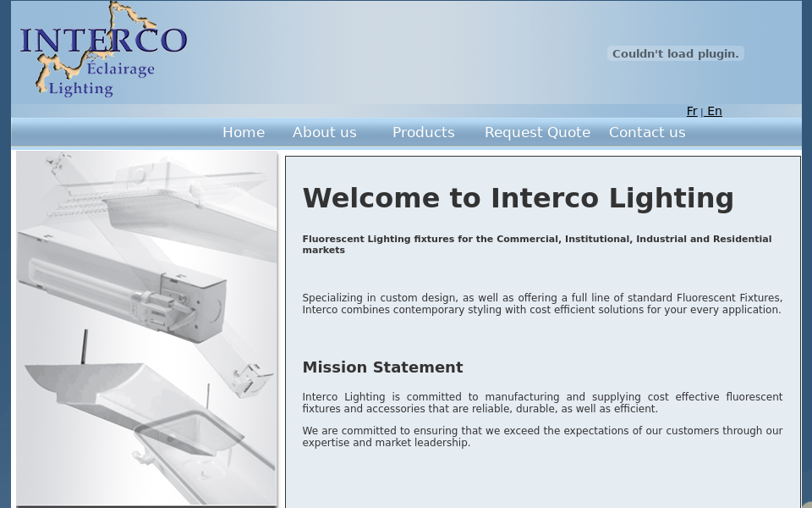Image resolution: width=812 pixels, height=508 pixels.
Task: Click the word Lighting in the logo
Action: point(80,88)
